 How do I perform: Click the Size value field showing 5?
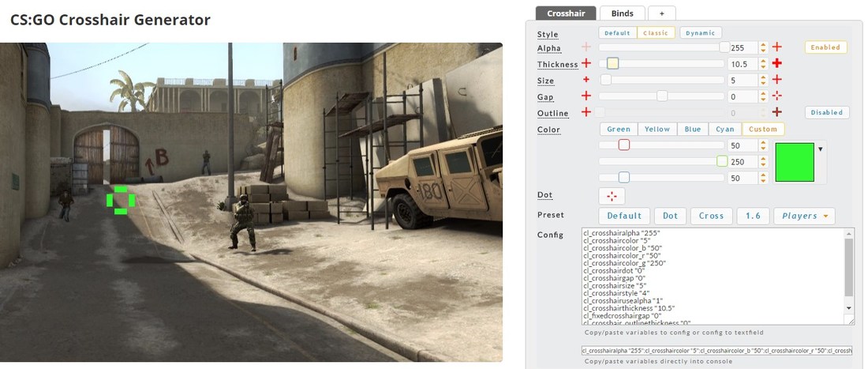pos(743,81)
